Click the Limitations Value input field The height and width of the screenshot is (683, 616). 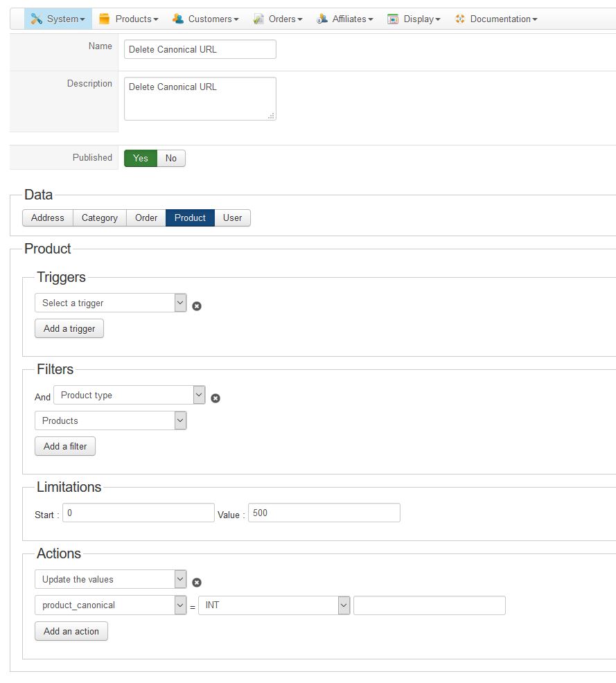pos(324,513)
